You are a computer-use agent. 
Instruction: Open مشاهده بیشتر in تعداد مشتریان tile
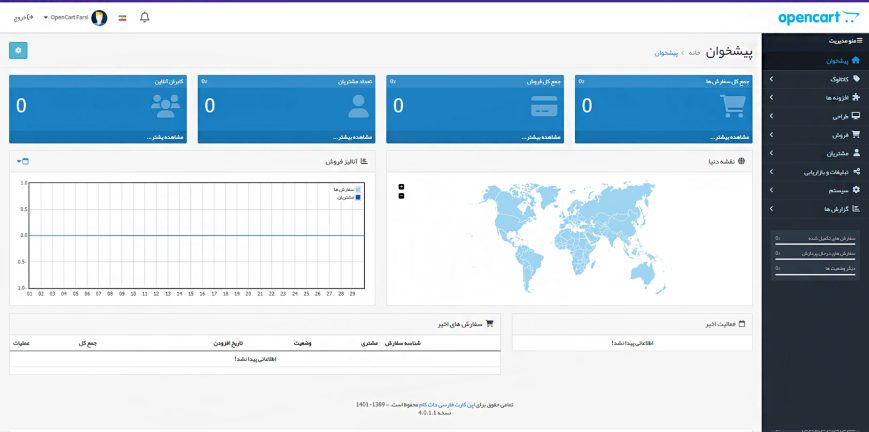click(x=353, y=138)
